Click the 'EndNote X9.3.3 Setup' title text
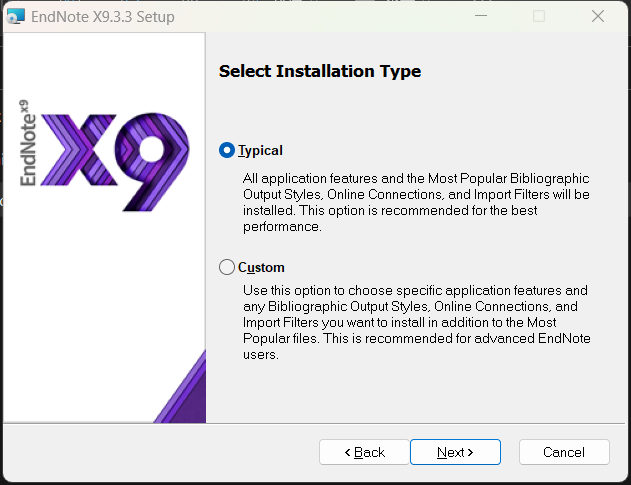 click(x=103, y=17)
